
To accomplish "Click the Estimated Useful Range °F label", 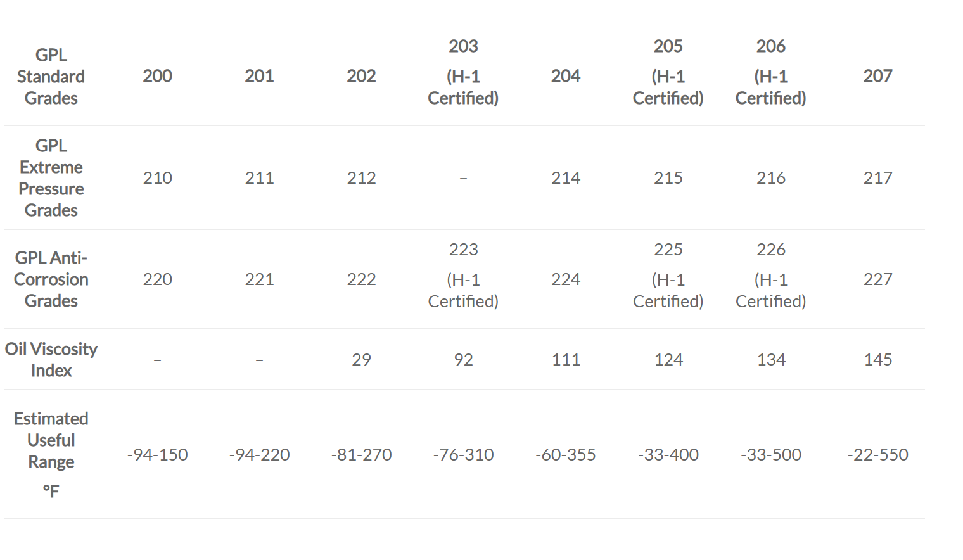I will tap(51, 454).
